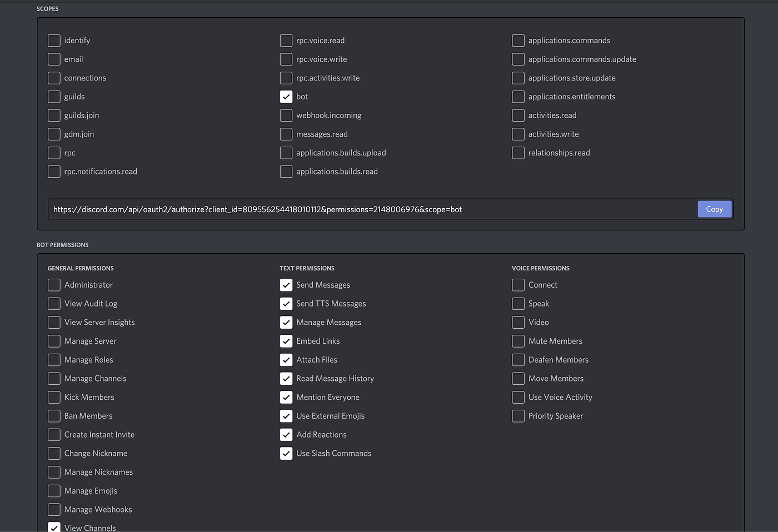Enable the webhook.incoming scope

tap(286, 115)
